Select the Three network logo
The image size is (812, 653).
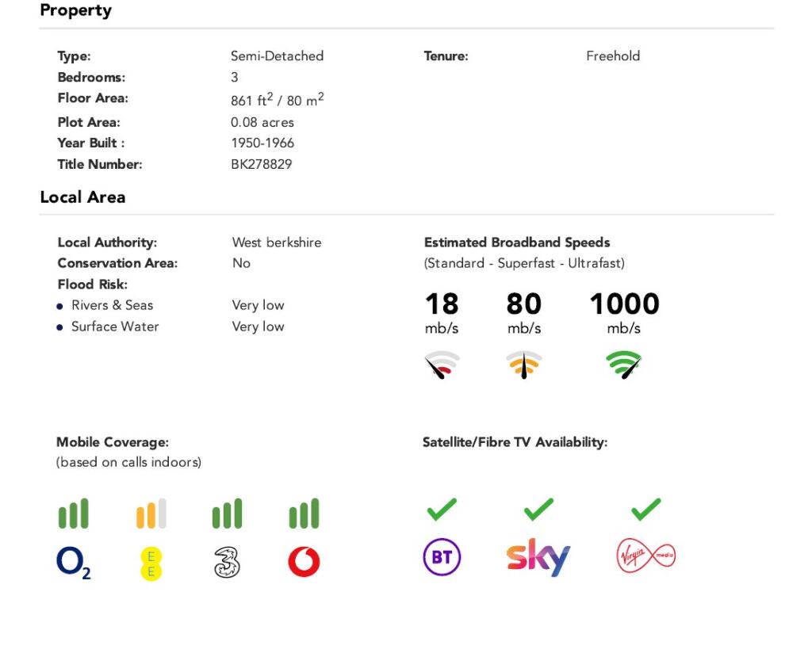[227, 563]
